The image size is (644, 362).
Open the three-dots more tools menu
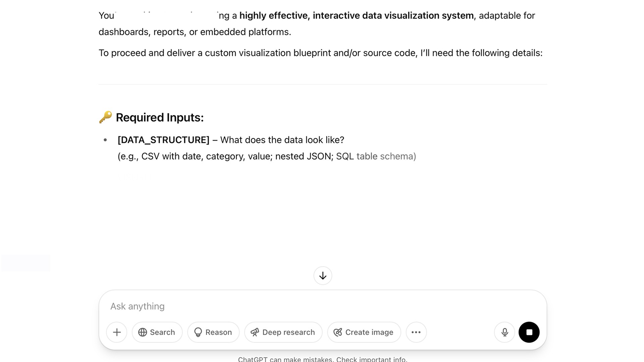(x=416, y=332)
